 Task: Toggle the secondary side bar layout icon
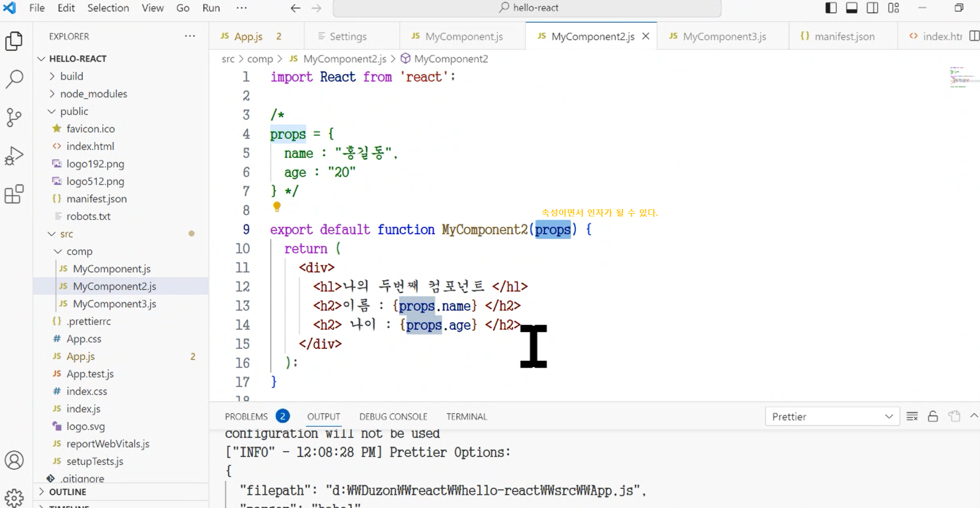(872, 8)
